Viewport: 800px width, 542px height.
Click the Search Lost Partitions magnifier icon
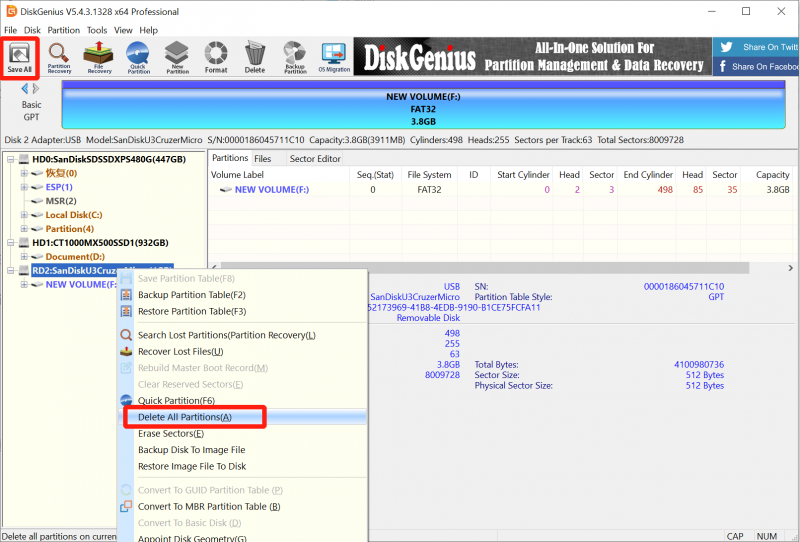click(x=126, y=335)
